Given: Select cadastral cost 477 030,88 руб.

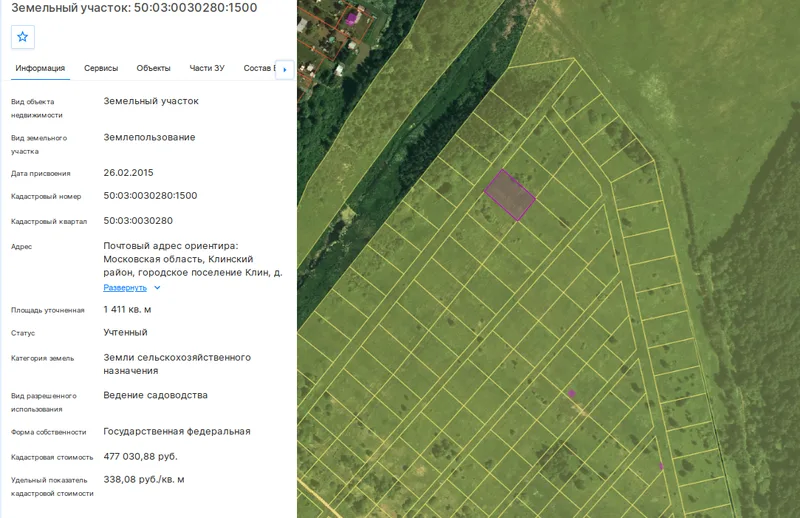Looking at the screenshot, I should click(140, 456).
